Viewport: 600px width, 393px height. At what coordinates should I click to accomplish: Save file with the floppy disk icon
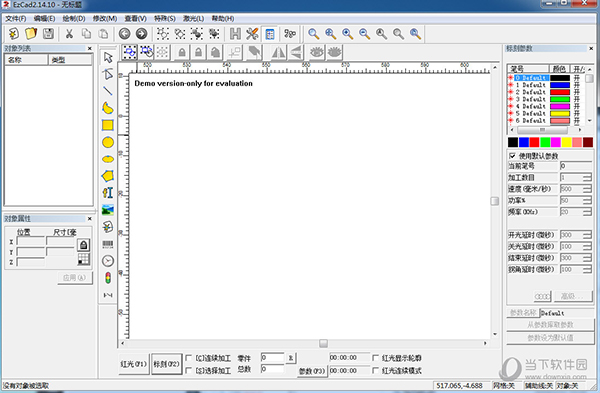pyautogui.click(x=48, y=34)
